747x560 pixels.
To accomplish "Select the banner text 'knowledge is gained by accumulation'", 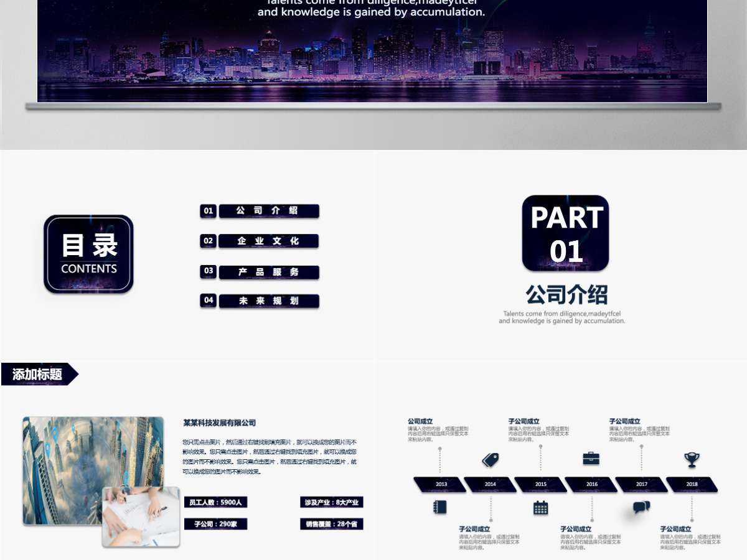I will pyautogui.click(x=383, y=12).
